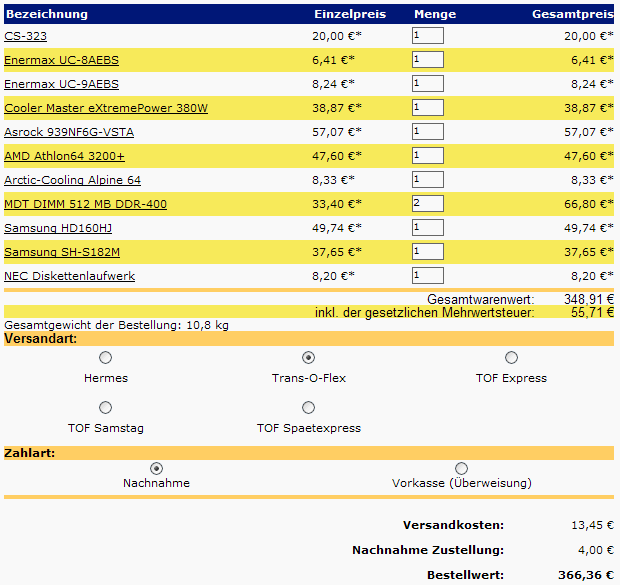Open the Samsung HD160HJ link
The image size is (620, 585).
[x=58, y=228]
